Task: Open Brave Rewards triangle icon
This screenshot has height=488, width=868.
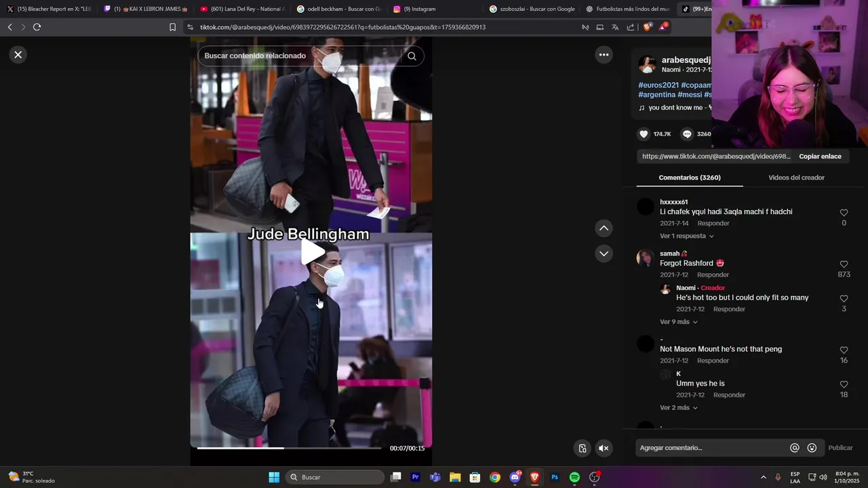Action: click(x=663, y=27)
